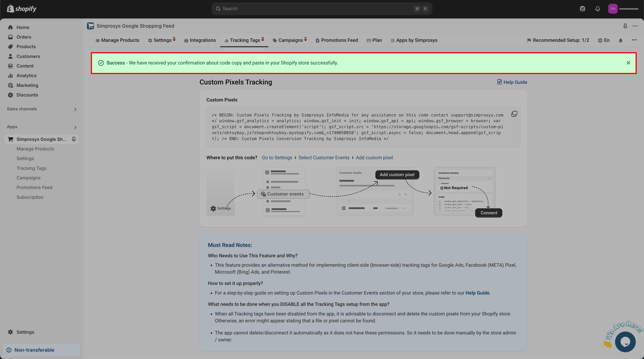Switch to the Plan tab

click(x=374, y=40)
